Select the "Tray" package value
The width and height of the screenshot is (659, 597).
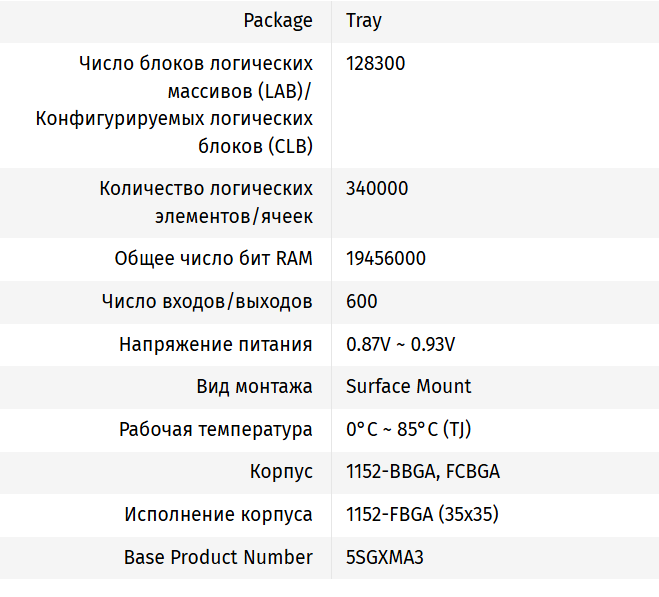(364, 21)
